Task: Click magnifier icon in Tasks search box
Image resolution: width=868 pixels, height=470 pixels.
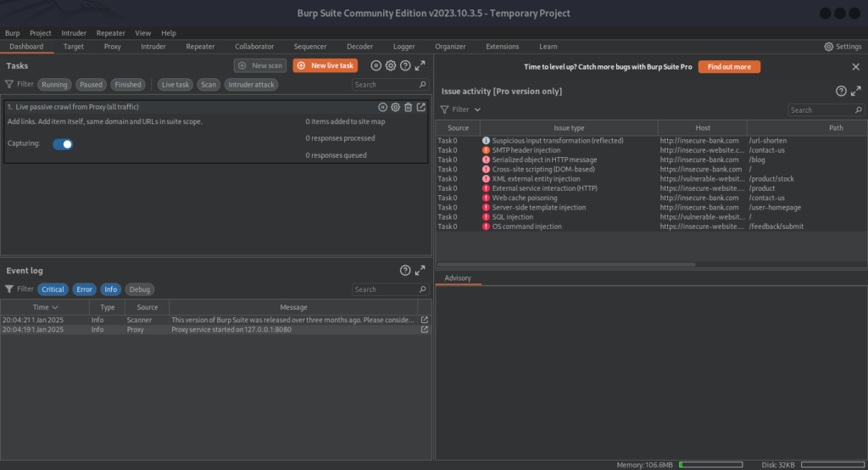Action: coord(423,84)
